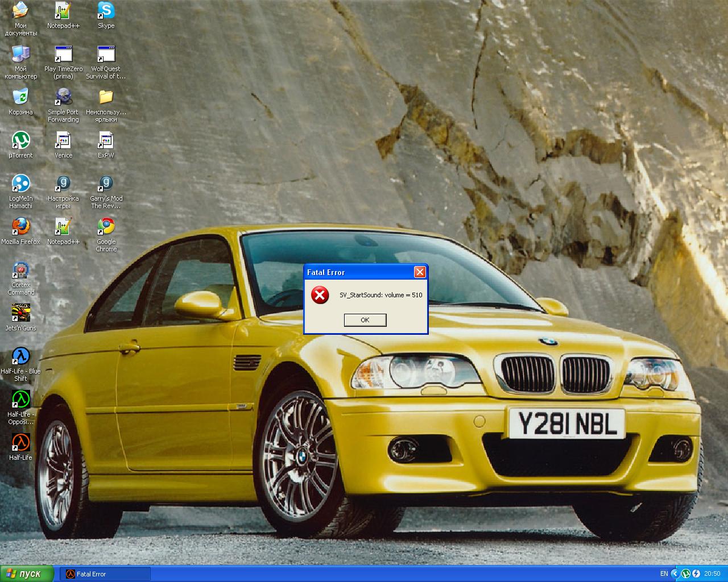The width and height of the screenshot is (728, 582).
Task: Click the red error icon in the dialog
Action: pyautogui.click(x=320, y=295)
